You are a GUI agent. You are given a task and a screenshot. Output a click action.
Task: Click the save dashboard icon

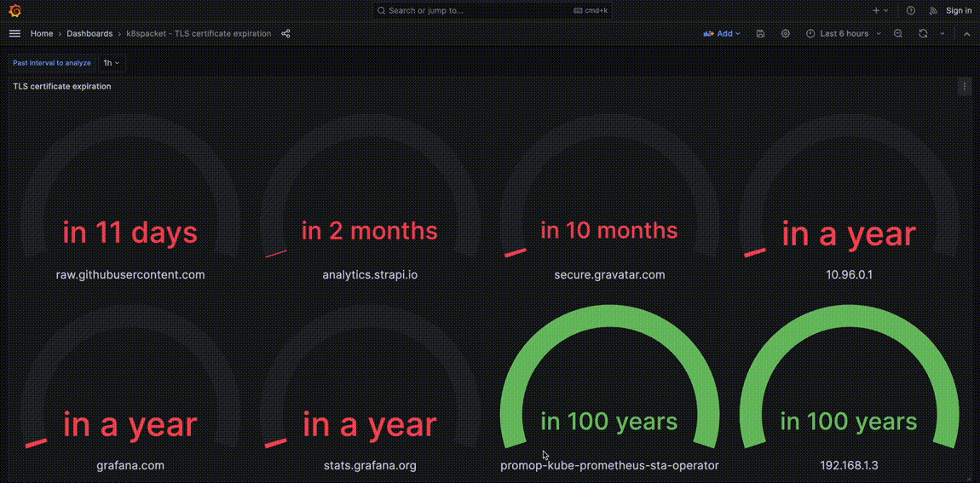click(761, 34)
